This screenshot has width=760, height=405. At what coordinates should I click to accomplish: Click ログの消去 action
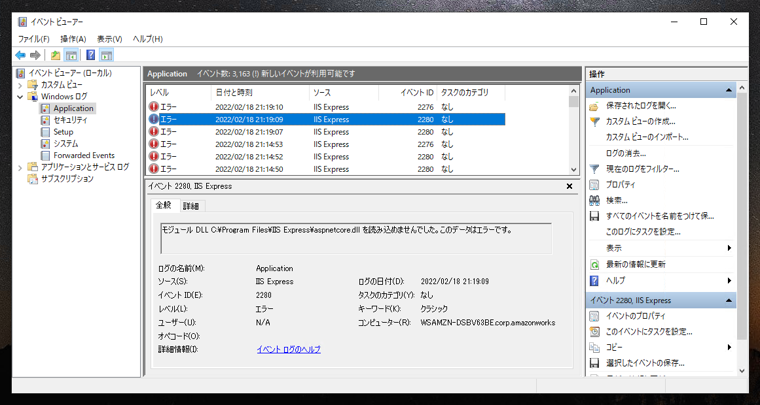(x=626, y=154)
